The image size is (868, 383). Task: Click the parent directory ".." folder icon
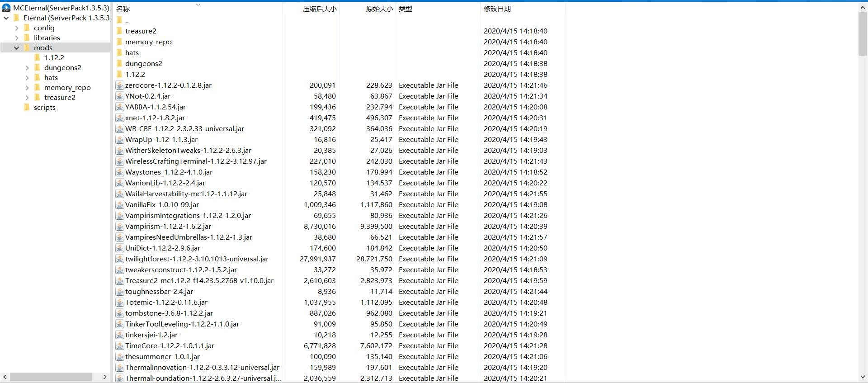119,20
